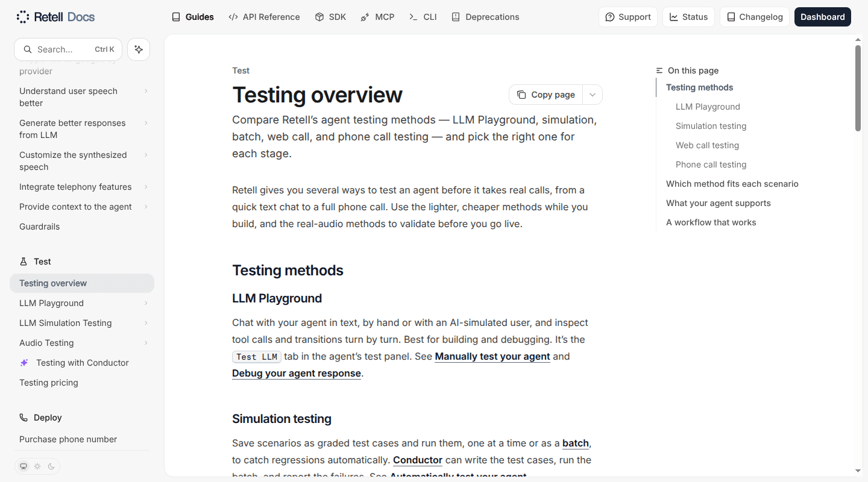Select Testing overview in sidebar
The image size is (868, 482).
click(x=82, y=283)
